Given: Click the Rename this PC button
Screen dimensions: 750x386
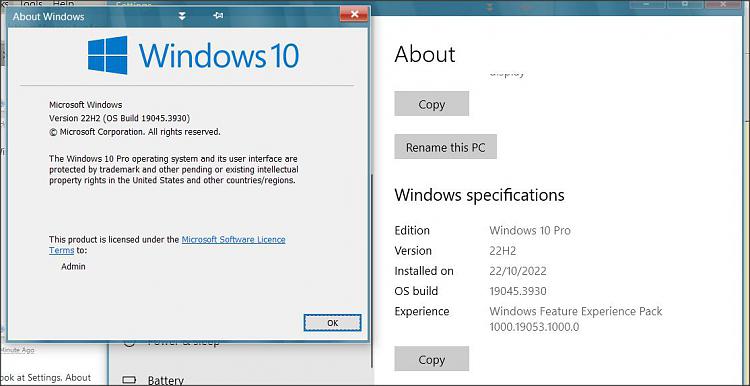Looking at the screenshot, I should click(x=445, y=147).
